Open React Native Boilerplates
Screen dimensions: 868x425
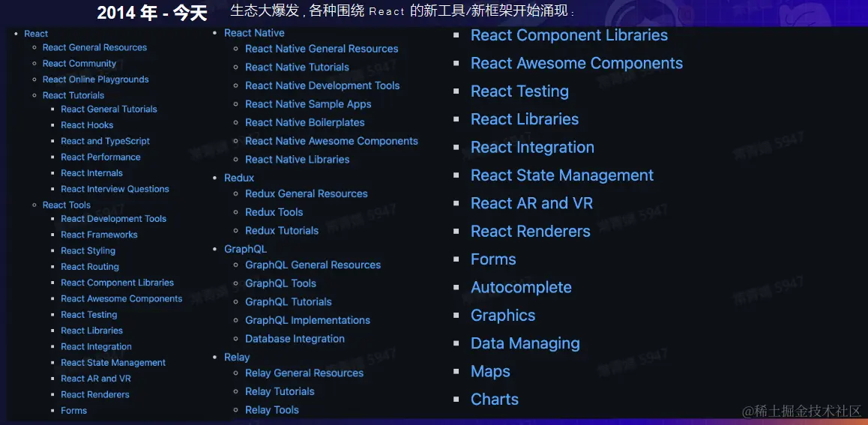click(x=305, y=122)
